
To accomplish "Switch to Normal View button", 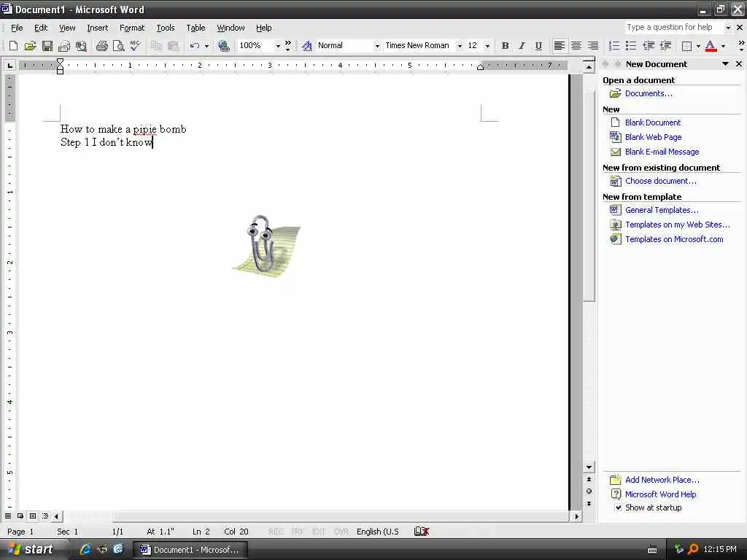I will coord(8,516).
